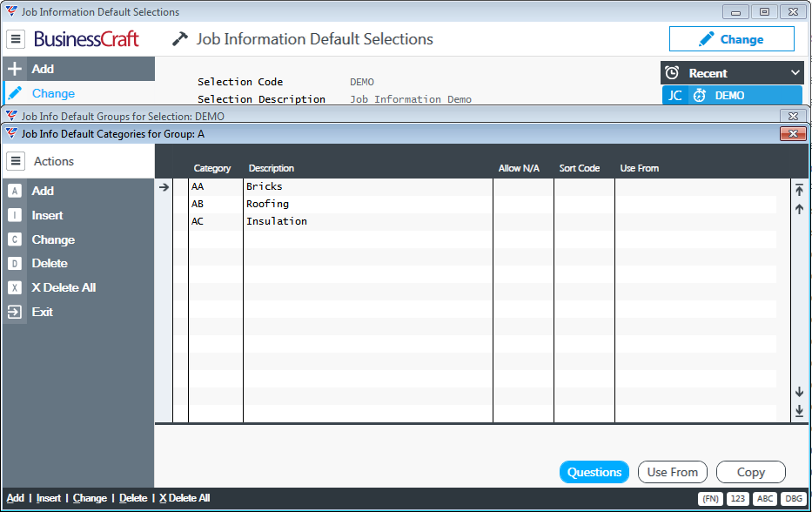Collapse the Recent panel chevron

tap(795, 73)
